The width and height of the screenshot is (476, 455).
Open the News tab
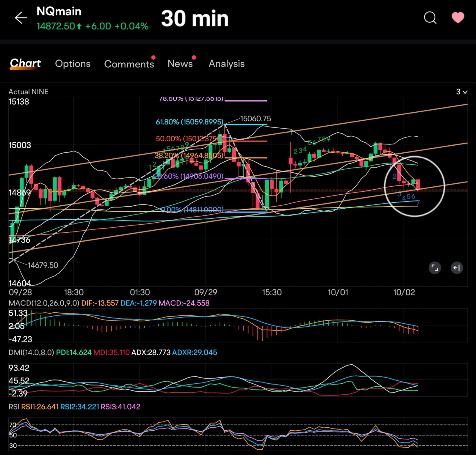click(x=180, y=63)
